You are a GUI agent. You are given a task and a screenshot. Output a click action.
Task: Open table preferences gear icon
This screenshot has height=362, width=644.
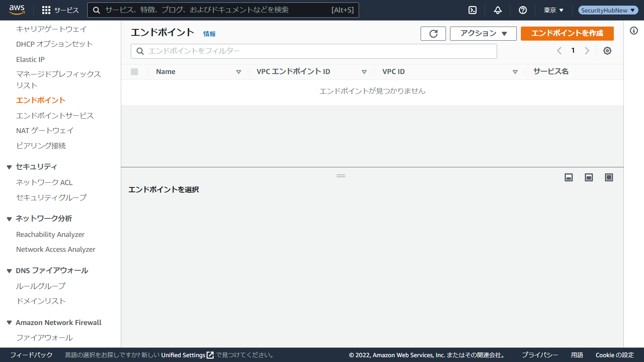tap(607, 51)
